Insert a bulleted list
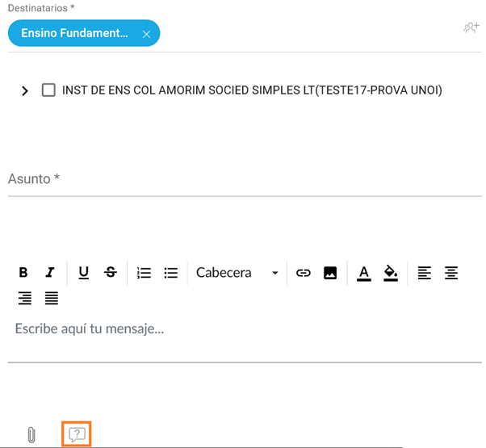The width and height of the screenshot is (486, 448). click(x=170, y=273)
